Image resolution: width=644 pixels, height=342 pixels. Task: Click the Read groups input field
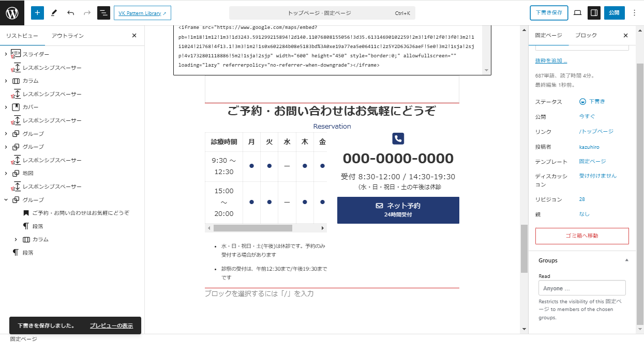pyautogui.click(x=582, y=288)
